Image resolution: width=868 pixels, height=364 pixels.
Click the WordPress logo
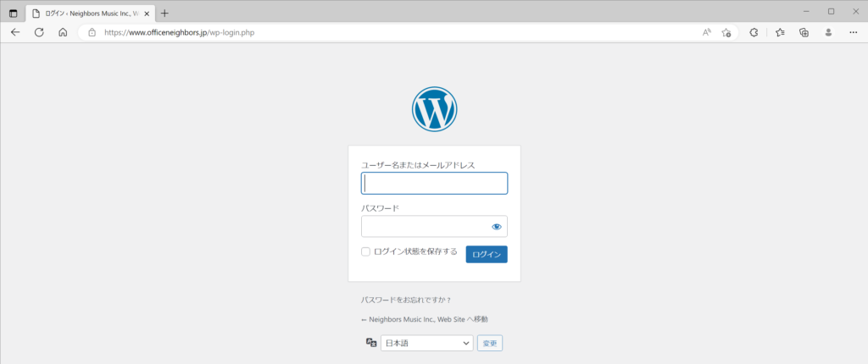[x=434, y=109]
